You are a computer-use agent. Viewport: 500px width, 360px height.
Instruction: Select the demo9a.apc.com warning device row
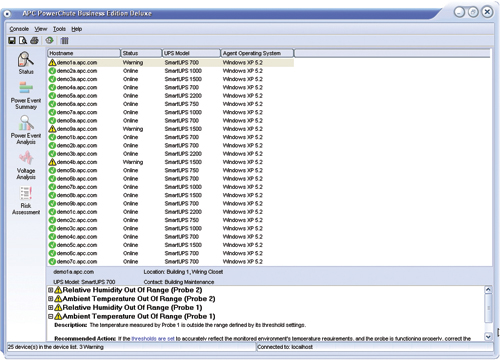pyautogui.click(x=170, y=129)
